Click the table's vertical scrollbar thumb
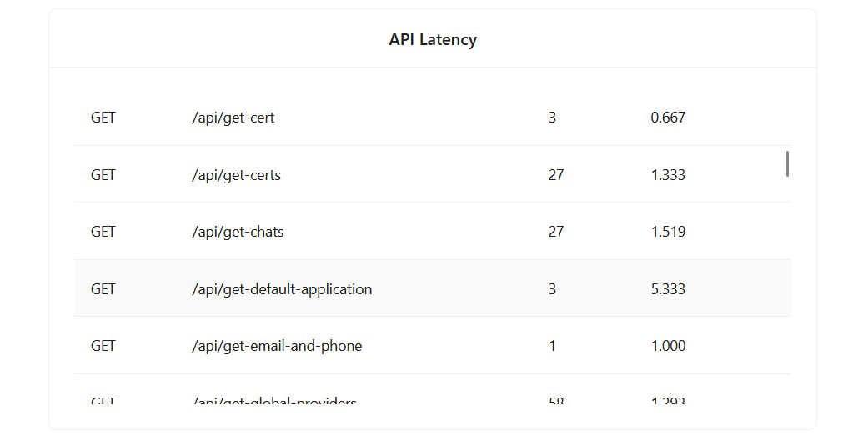The height and width of the screenshot is (436, 868). tap(787, 163)
